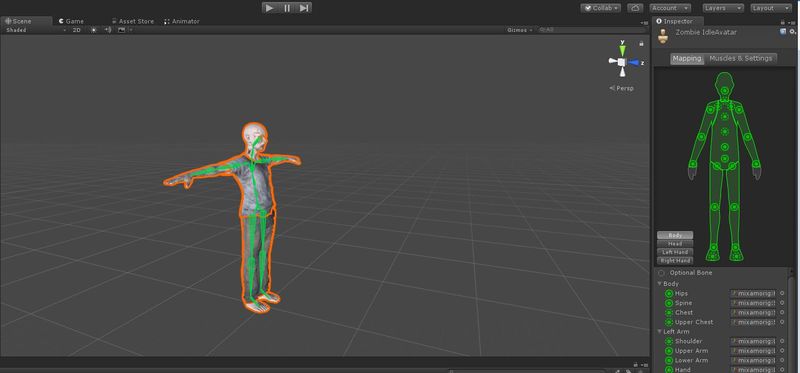Open object picker for Chest bone

click(x=782, y=312)
